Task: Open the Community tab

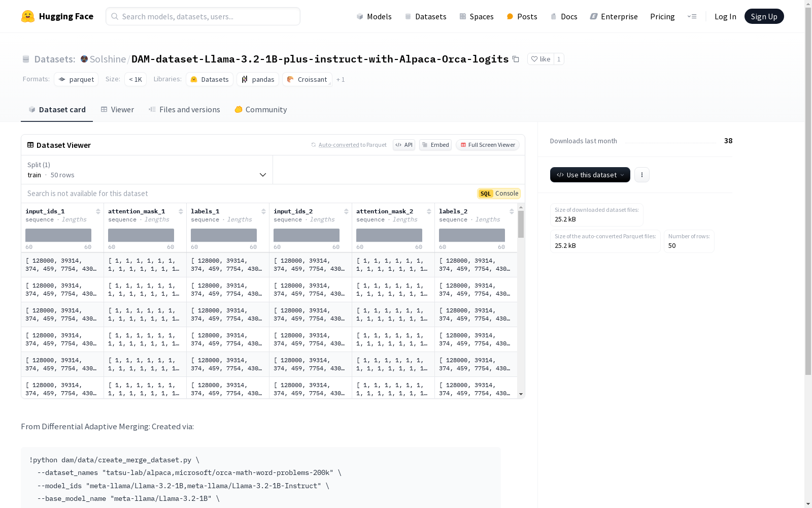Action: click(261, 110)
